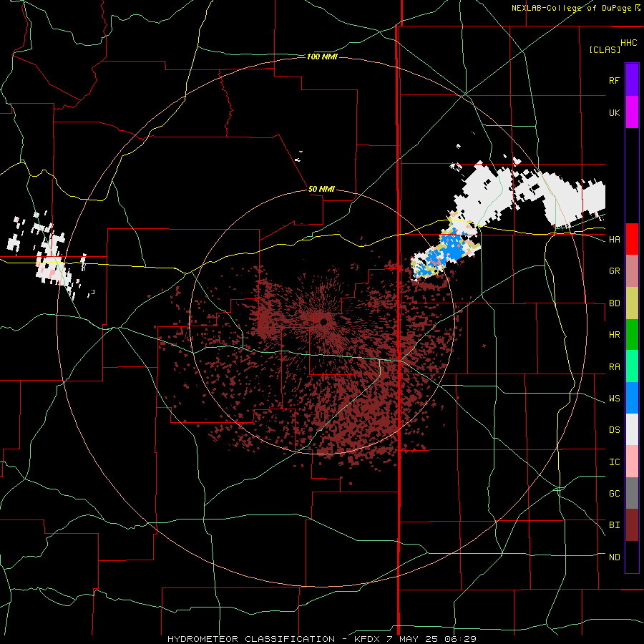Viewport: 644px width, 644px height.
Task: Click the BI biological dark red swatch
Action: [632, 525]
